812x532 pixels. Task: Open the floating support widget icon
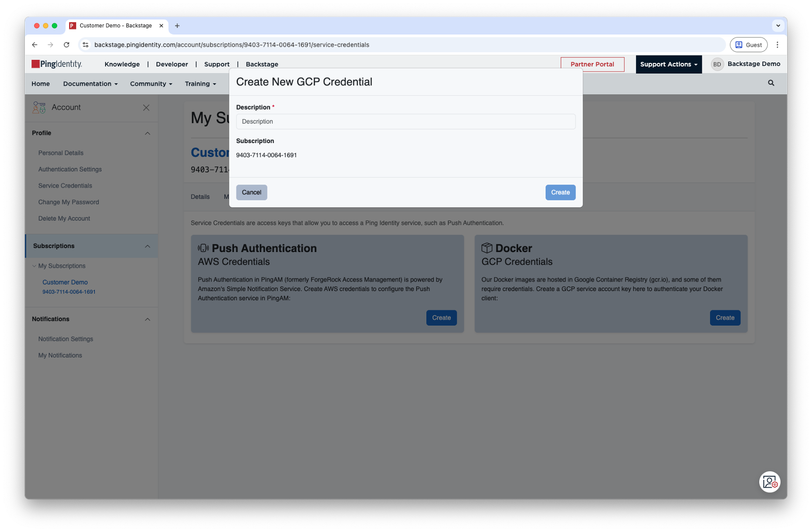769,482
